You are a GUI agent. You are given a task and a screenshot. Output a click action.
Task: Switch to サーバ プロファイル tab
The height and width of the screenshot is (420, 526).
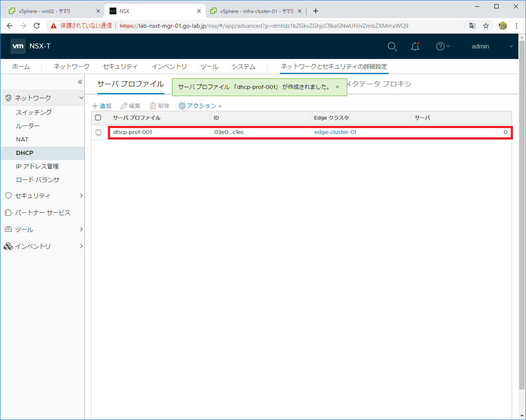click(131, 84)
